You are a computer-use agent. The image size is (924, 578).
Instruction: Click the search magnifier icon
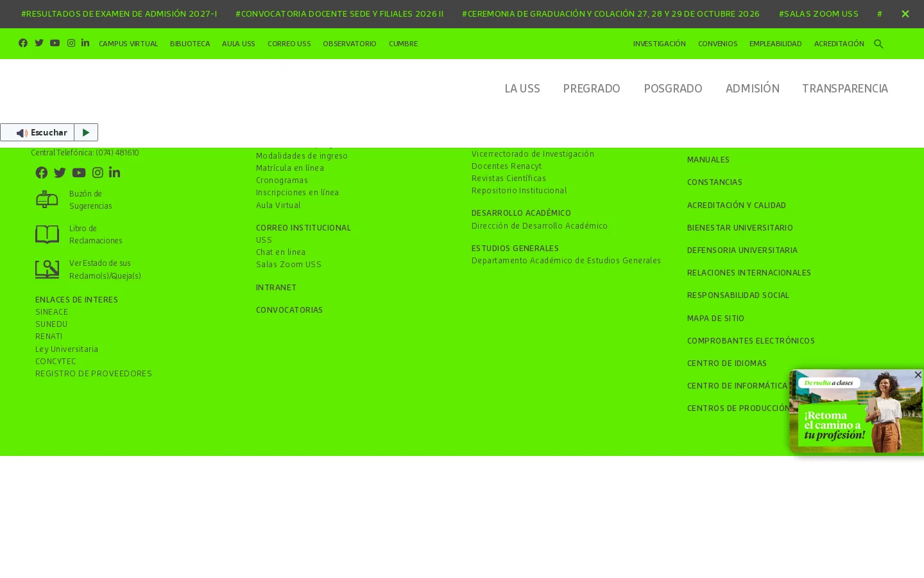878,44
